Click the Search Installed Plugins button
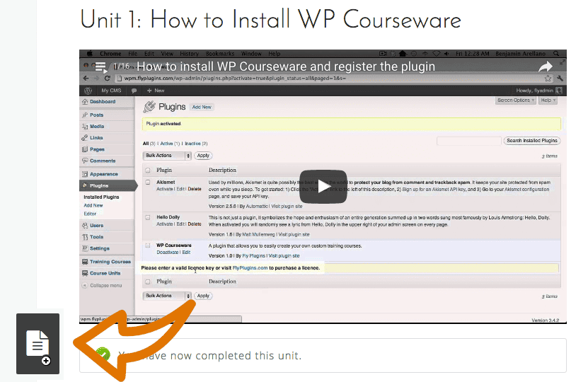Screen dimensions: 588x382 (x=532, y=141)
